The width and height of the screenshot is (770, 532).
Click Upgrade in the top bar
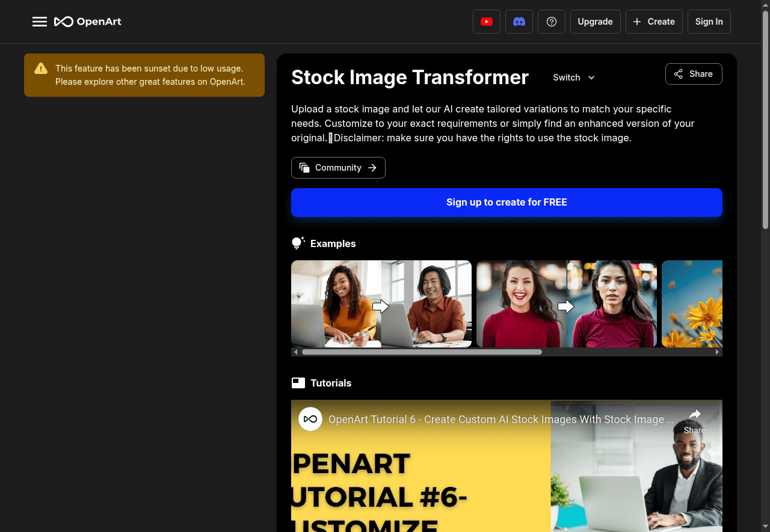tap(595, 21)
